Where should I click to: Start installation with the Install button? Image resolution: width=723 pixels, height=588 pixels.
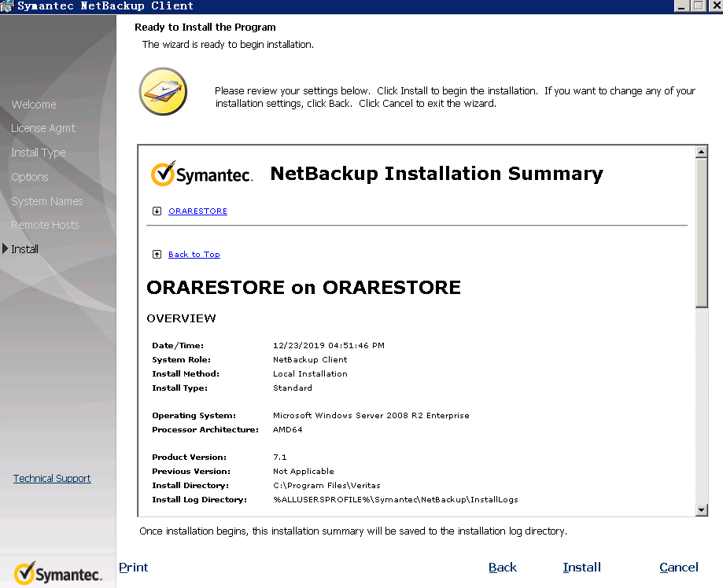coord(582,568)
